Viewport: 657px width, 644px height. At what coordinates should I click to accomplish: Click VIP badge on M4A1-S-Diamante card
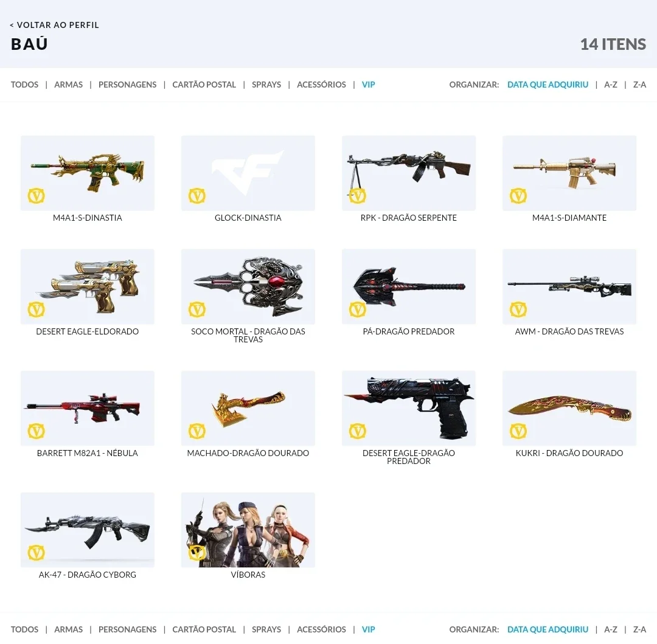(x=518, y=196)
